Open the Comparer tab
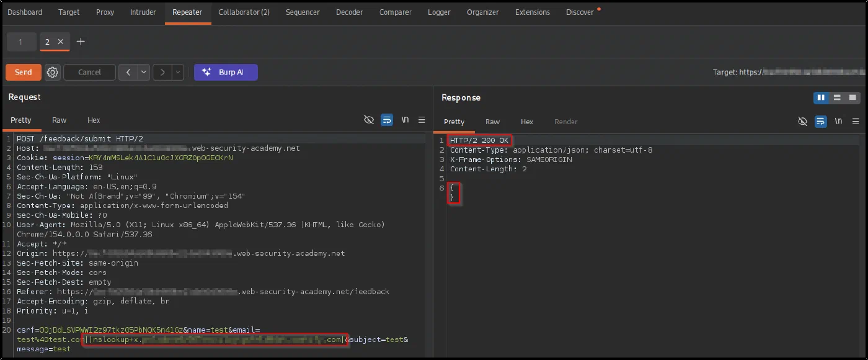 pos(395,12)
